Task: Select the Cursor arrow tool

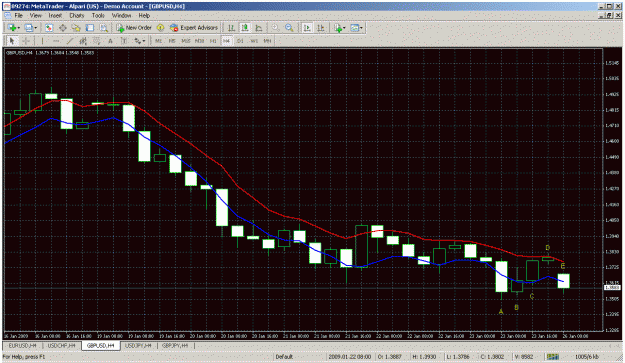Action: tap(12, 41)
